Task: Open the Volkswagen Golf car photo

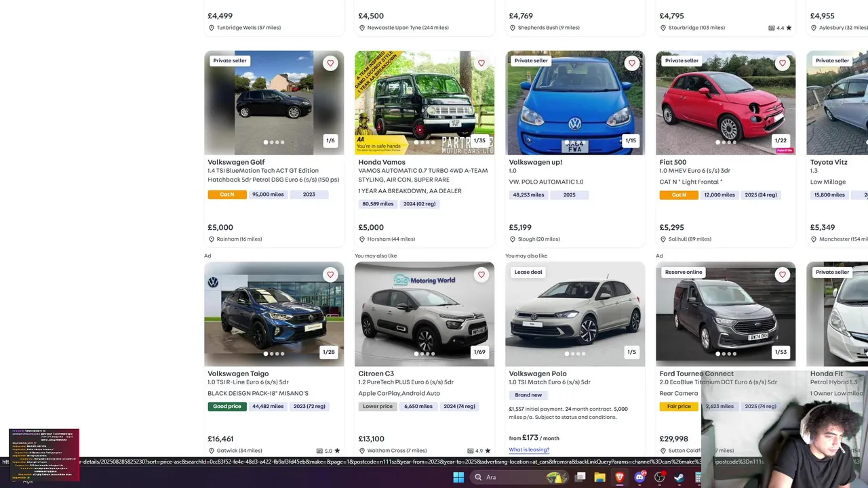Action: tap(274, 102)
